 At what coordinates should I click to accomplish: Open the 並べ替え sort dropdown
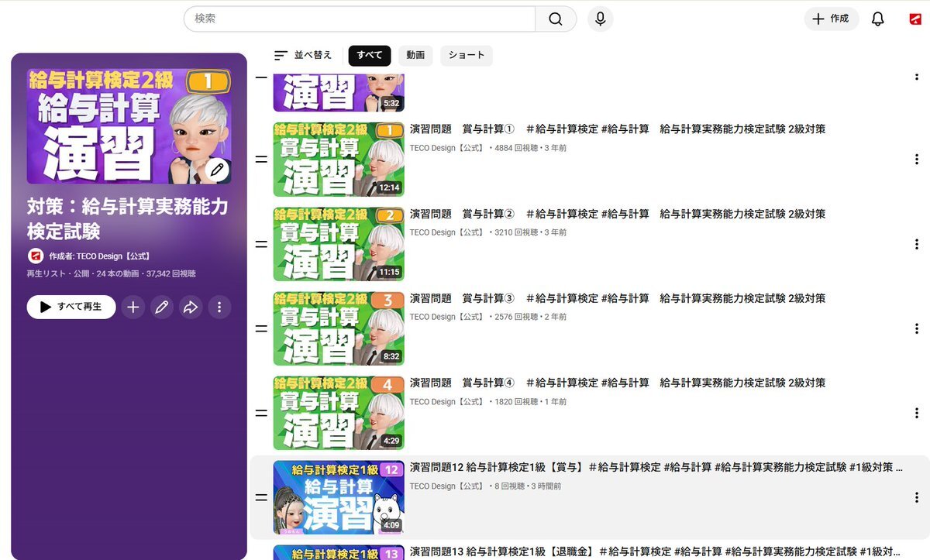click(303, 56)
